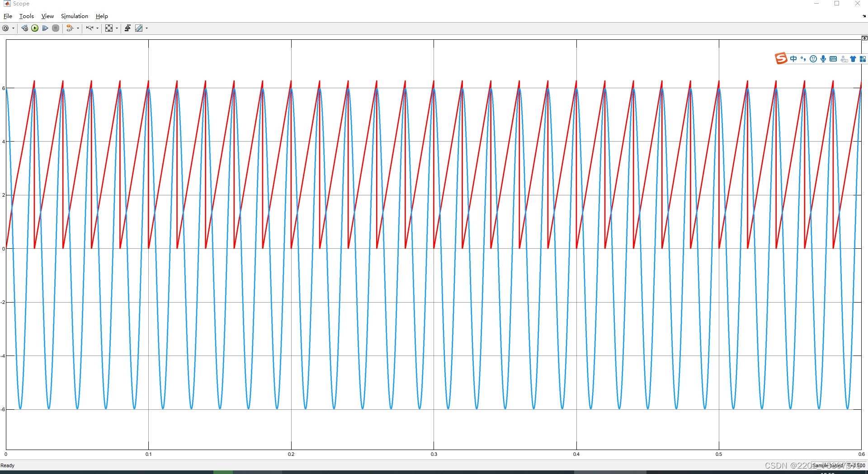
Task: Click the y-axis label -2
Action: [3, 302]
